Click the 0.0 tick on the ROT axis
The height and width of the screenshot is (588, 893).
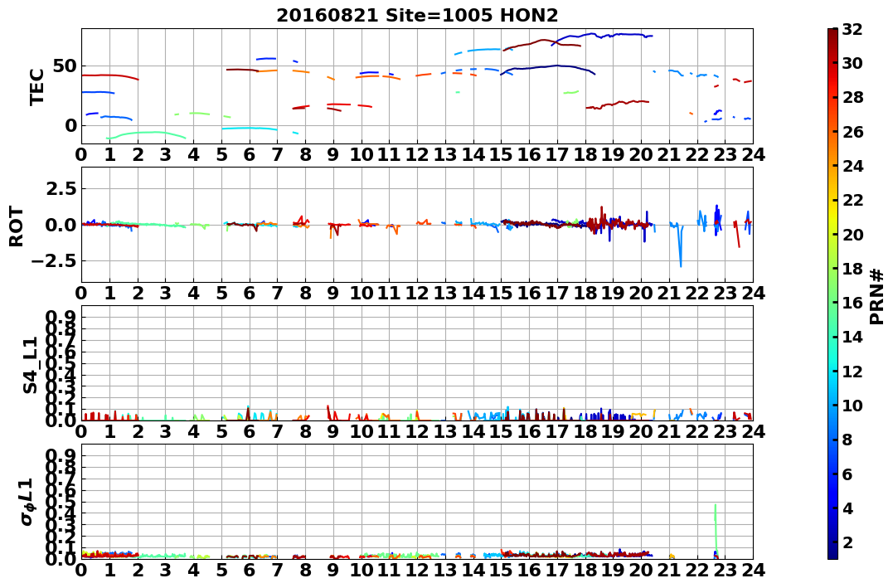[x=61, y=225]
